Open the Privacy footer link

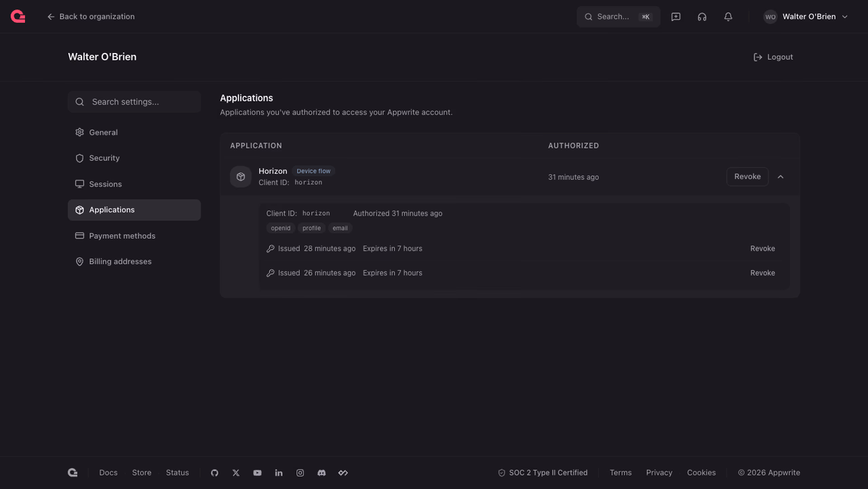[x=659, y=473]
